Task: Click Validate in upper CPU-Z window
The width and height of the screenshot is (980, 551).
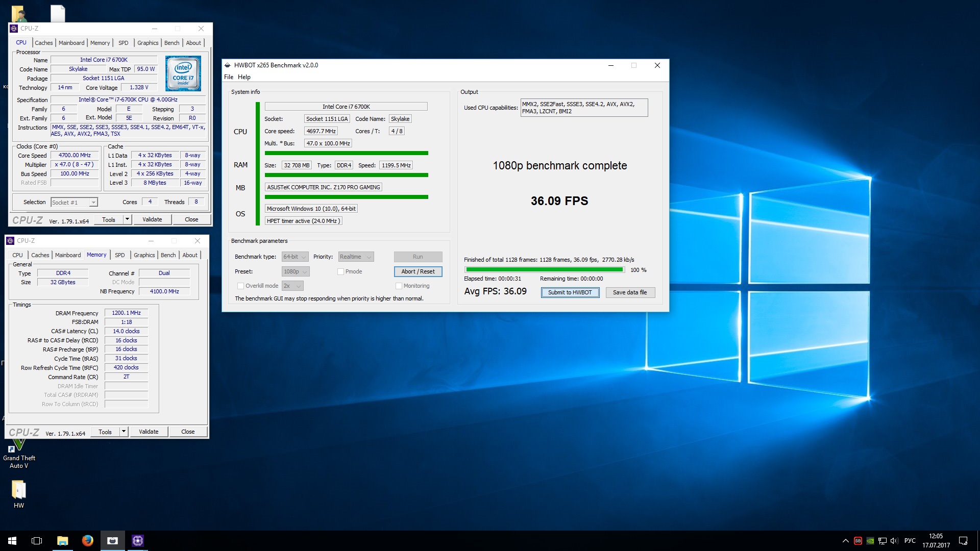Action: (152, 219)
